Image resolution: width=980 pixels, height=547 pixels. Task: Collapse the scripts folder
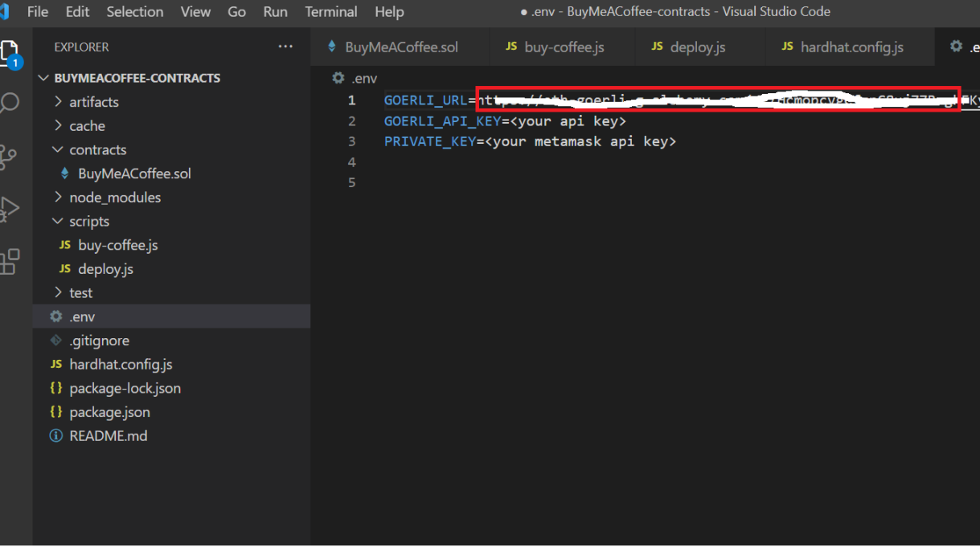pos(88,222)
